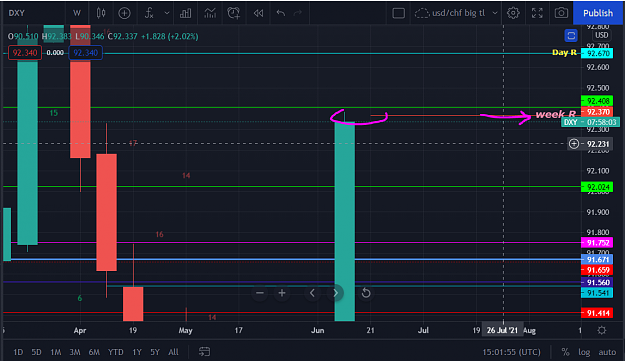
Task: Select the 3M date range
Action: pyautogui.click(x=75, y=352)
